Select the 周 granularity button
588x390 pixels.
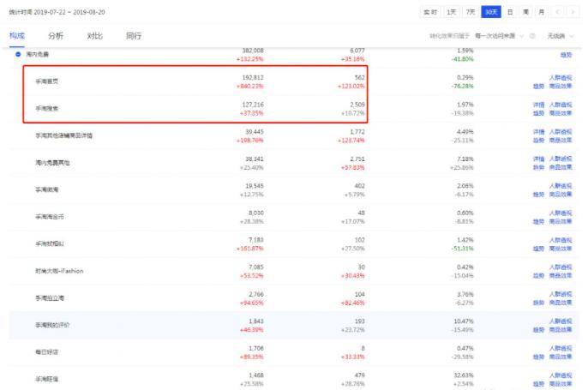point(525,12)
